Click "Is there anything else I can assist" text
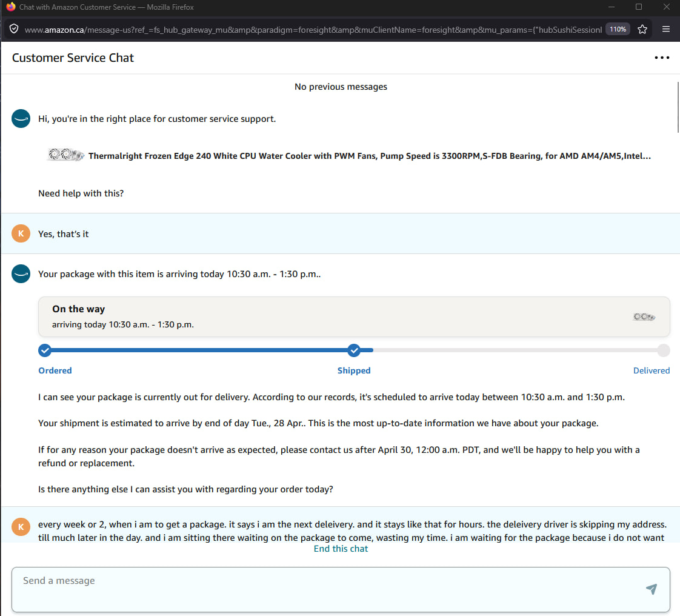 [x=185, y=489]
